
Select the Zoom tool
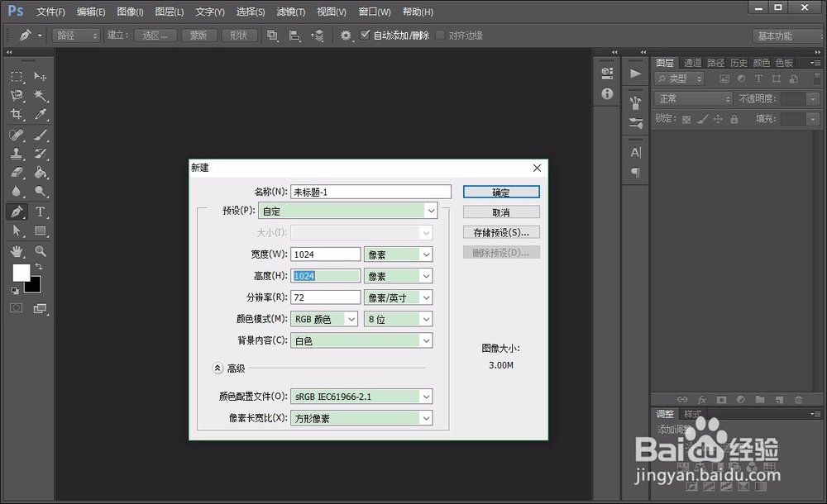point(39,250)
